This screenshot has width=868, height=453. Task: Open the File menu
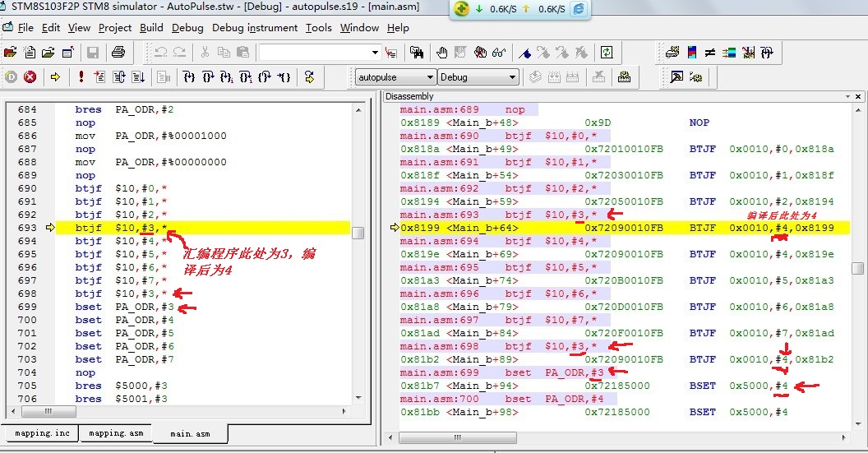click(x=25, y=28)
